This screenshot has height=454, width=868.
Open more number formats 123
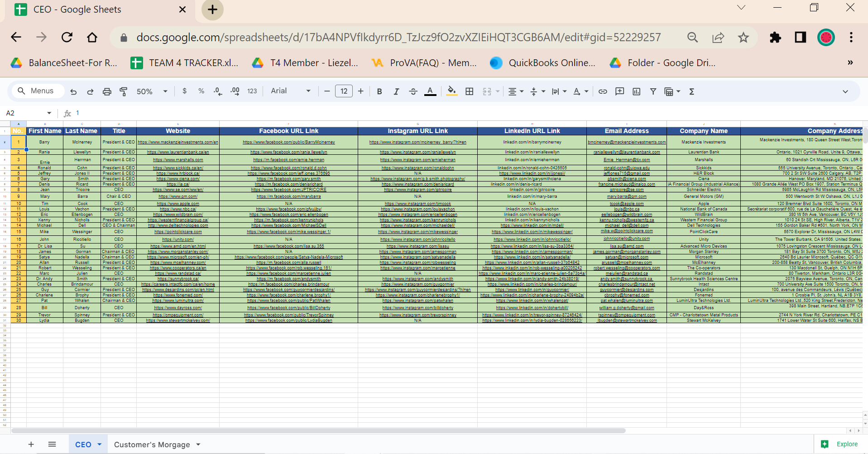coord(252,91)
